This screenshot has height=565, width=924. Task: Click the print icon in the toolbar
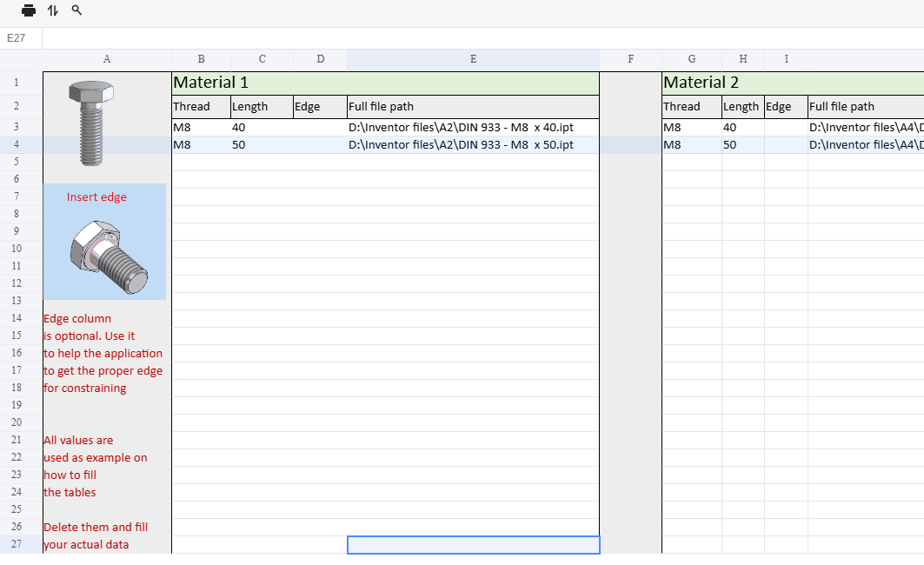pos(29,10)
